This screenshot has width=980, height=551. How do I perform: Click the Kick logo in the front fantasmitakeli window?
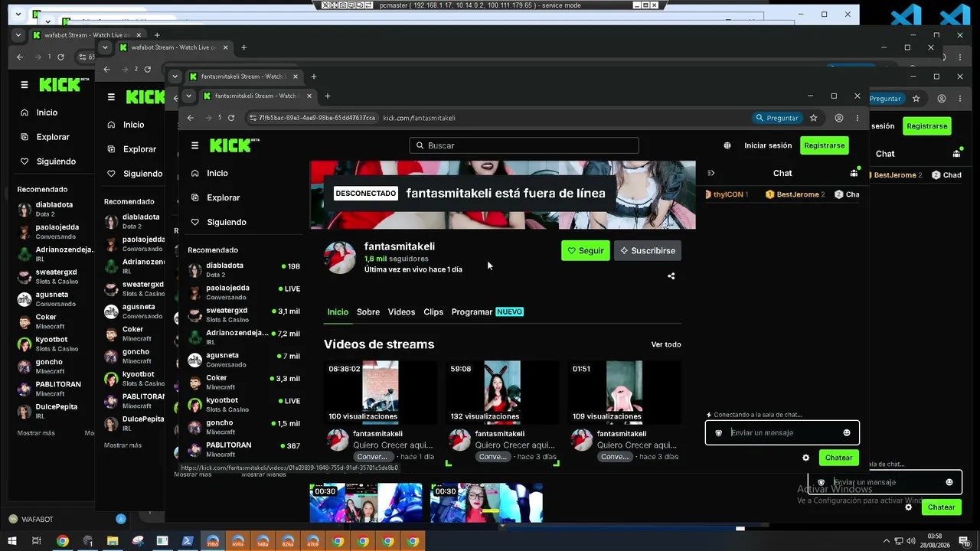[234, 145]
